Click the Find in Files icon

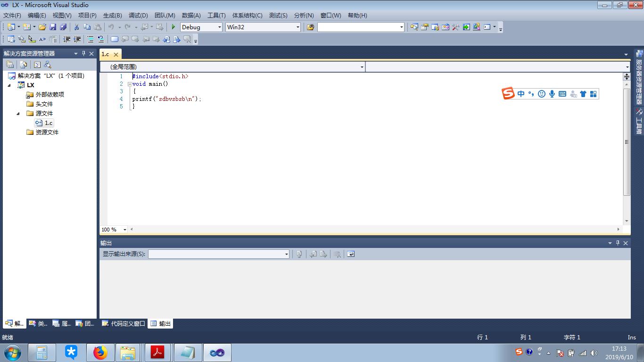pyautogui.click(x=310, y=27)
